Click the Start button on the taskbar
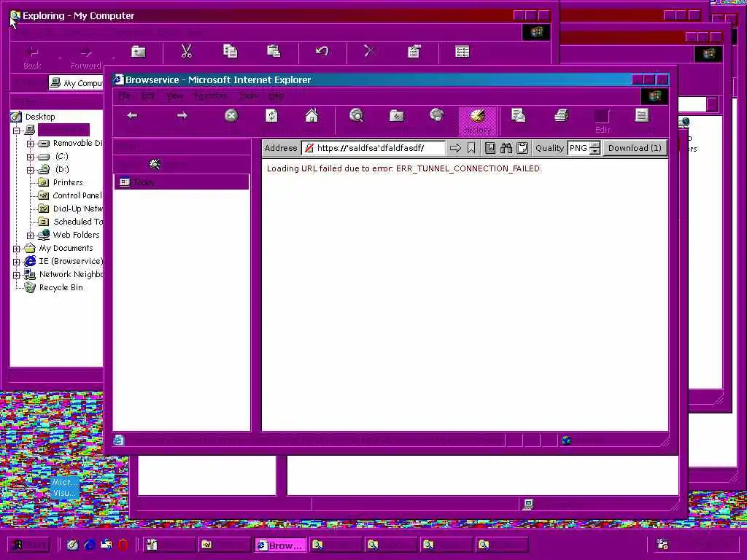 coord(30,544)
